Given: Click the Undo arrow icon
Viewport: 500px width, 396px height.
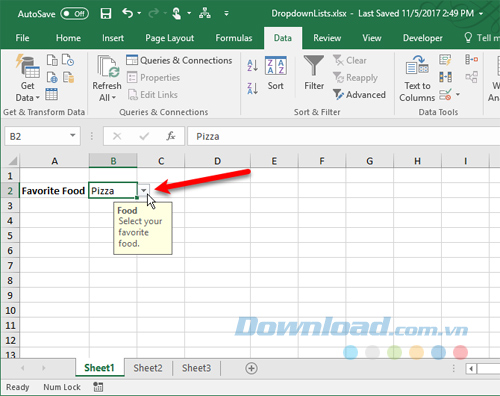Looking at the screenshot, I should [127, 13].
